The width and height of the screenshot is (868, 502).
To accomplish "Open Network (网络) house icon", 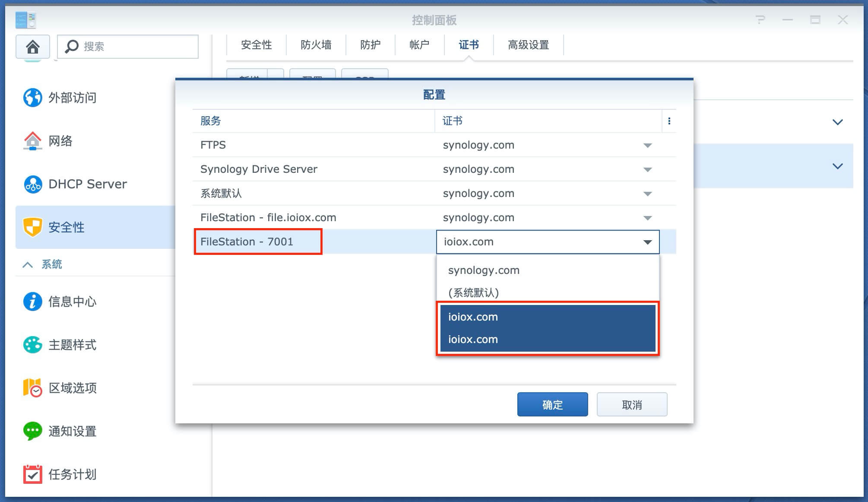I will (32, 141).
